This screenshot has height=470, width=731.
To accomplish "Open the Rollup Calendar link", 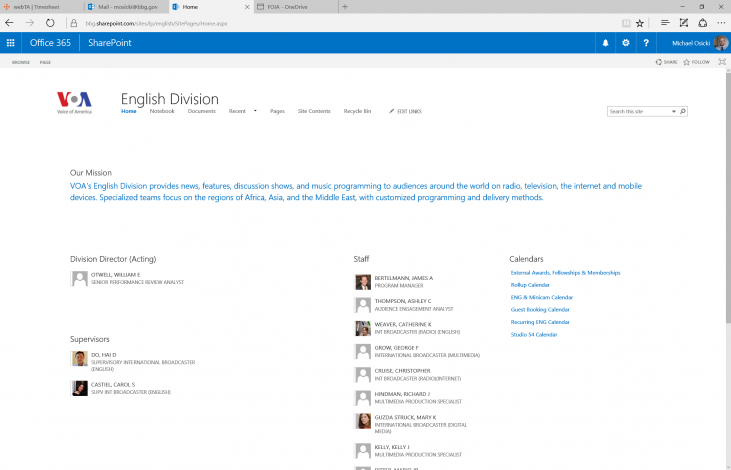I will [x=530, y=285].
